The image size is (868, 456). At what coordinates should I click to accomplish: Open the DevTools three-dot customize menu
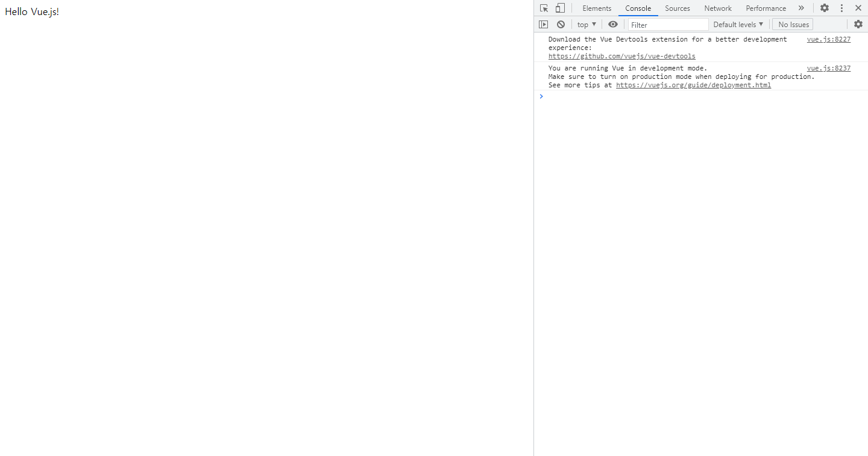point(841,8)
